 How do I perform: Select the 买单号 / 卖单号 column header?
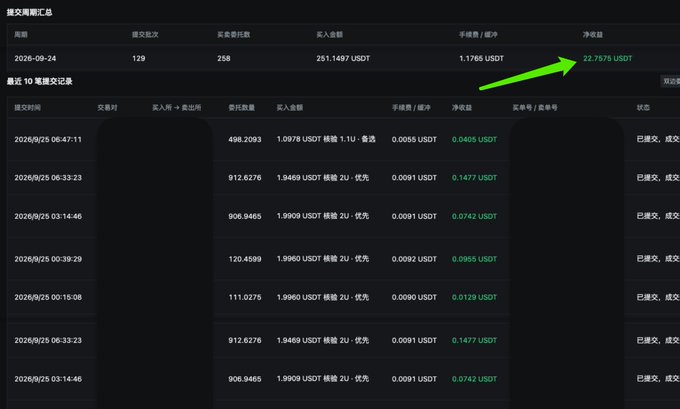[x=535, y=108]
